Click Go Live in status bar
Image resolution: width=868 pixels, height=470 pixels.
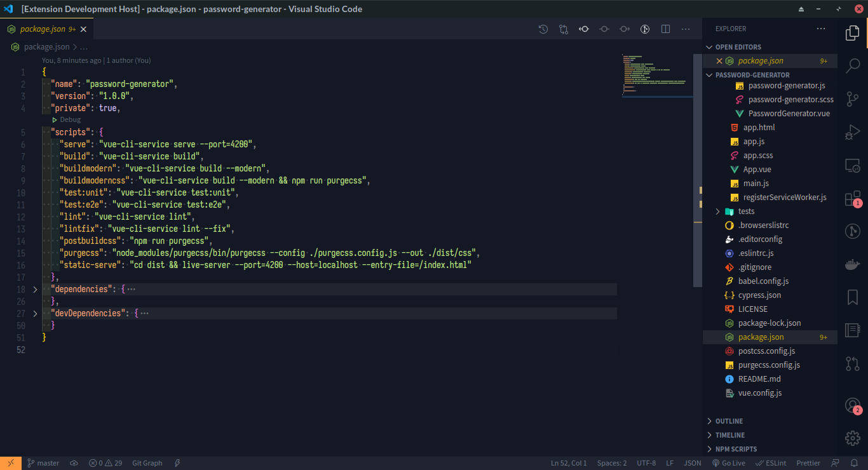(728, 463)
